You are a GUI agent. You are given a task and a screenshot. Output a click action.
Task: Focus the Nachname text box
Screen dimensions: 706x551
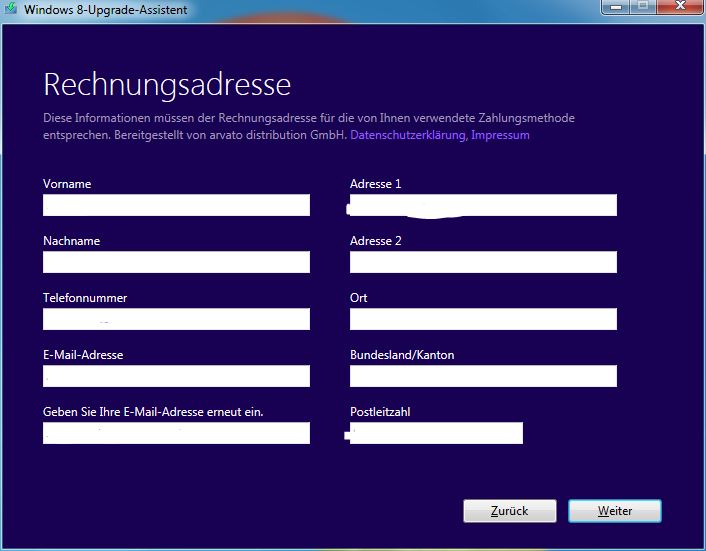click(176, 262)
